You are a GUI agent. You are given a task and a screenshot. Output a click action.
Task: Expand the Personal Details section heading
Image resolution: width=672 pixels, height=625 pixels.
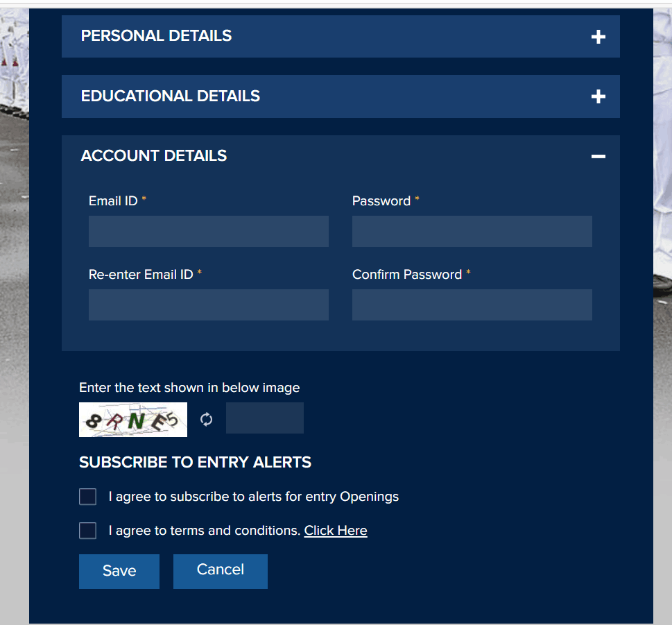[156, 36]
